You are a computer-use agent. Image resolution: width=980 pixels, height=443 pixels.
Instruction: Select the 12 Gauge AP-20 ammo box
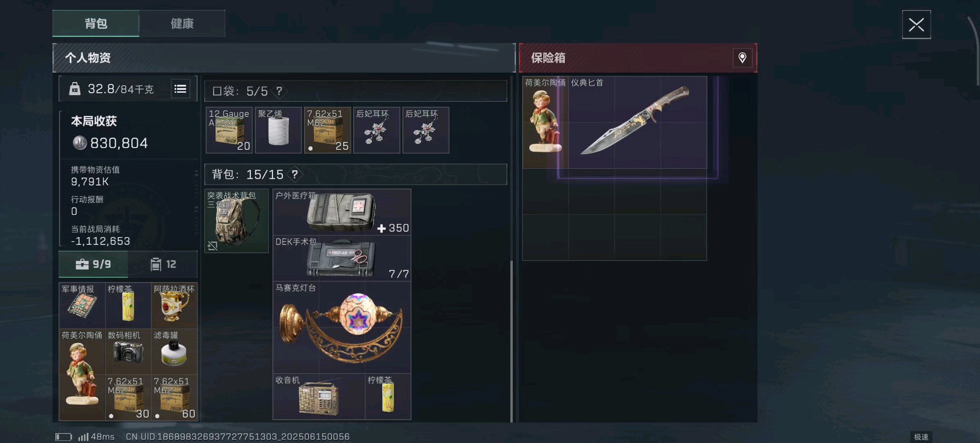click(x=229, y=130)
